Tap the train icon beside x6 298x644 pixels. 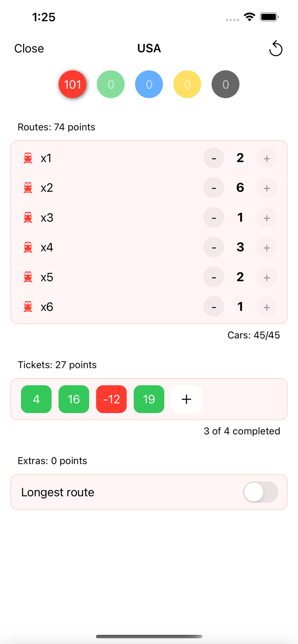point(28,307)
